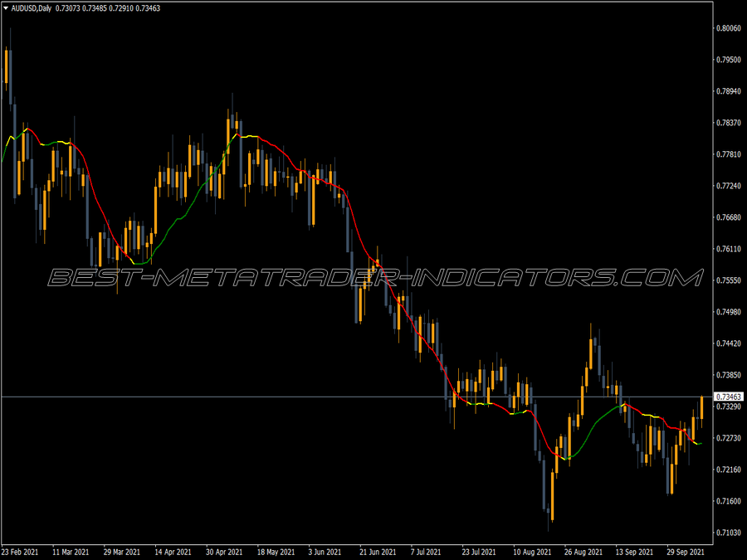
Task: Click the 0.80060 price scale label
Action: [729, 28]
